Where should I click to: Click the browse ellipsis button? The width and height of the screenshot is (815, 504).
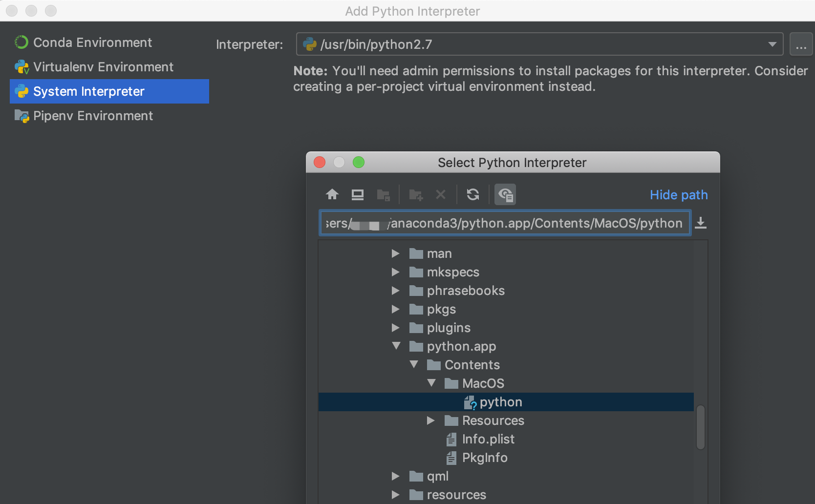click(x=801, y=44)
